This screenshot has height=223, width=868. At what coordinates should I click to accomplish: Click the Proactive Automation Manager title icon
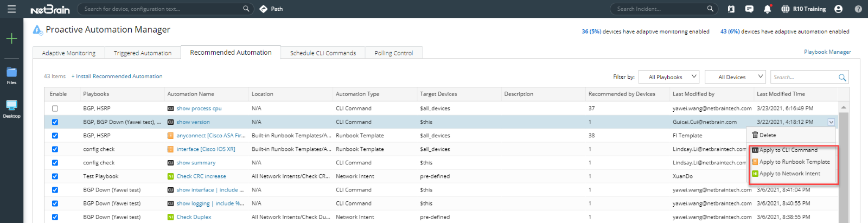(37, 30)
